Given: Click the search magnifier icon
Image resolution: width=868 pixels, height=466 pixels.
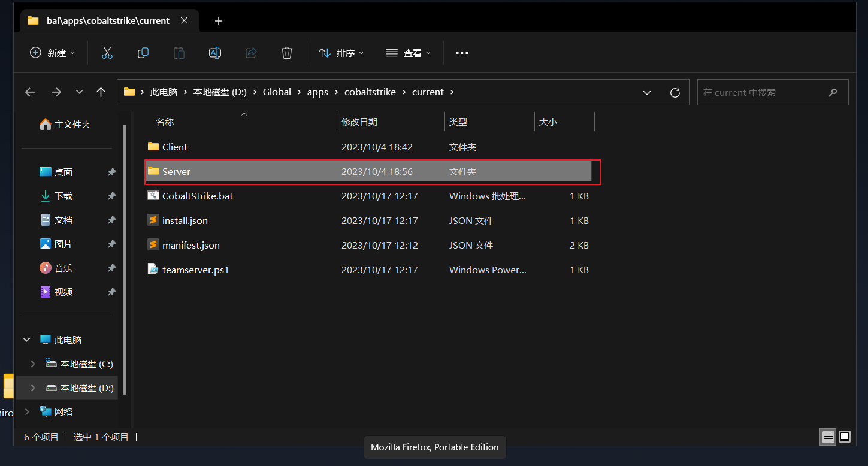Looking at the screenshot, I should 833,93.
